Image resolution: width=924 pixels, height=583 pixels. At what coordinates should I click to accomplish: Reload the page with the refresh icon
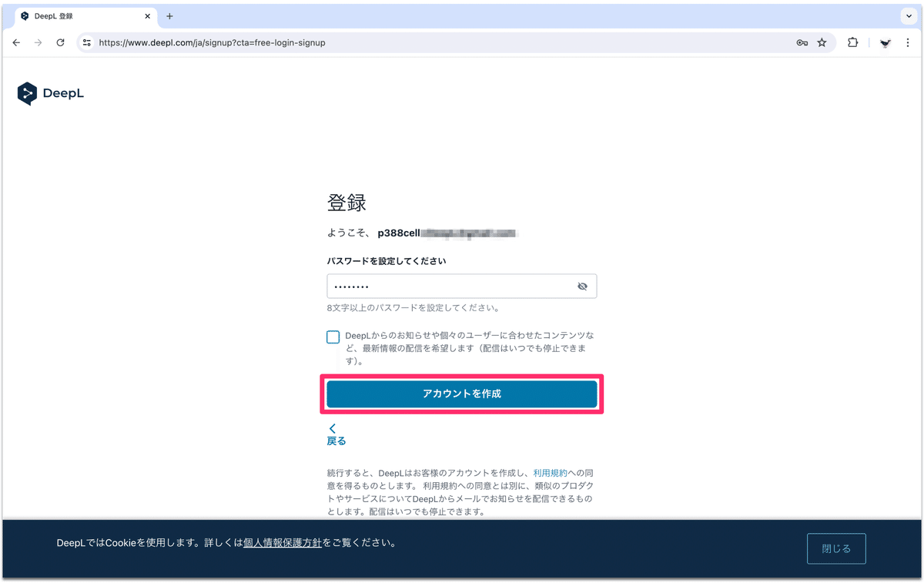point(60,42)
